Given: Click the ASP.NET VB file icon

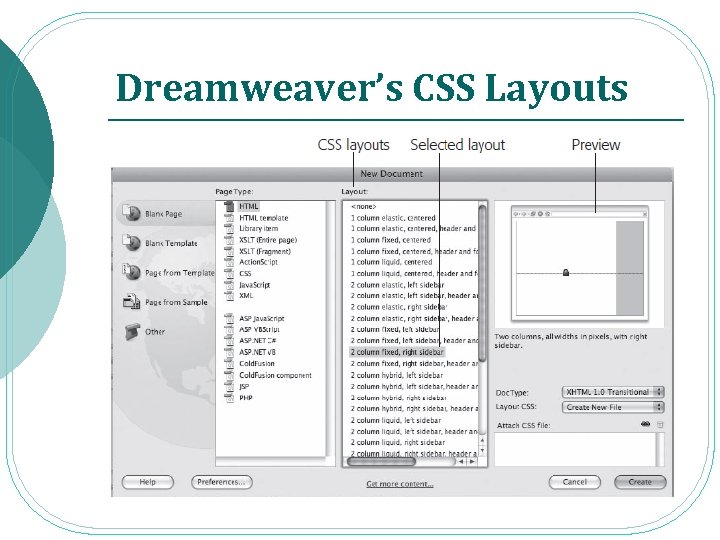Looking at the screenshot, I should [229, 352].
